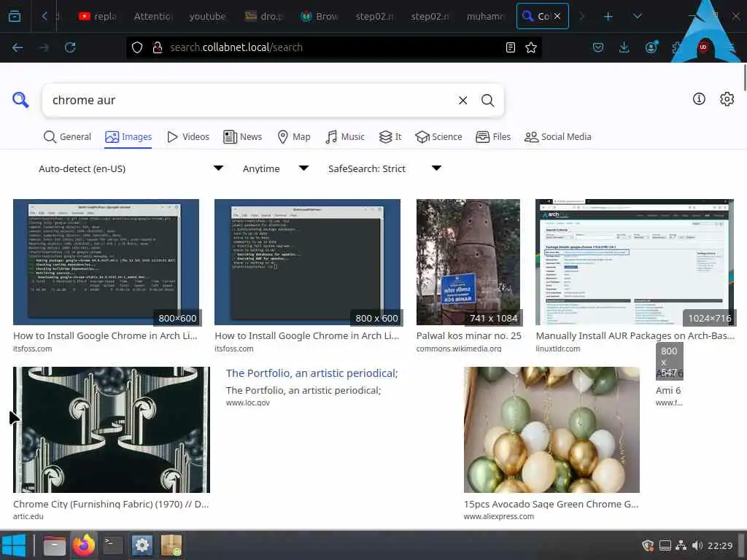Switch to the YouTube 'repla' tab

point(98,16)
